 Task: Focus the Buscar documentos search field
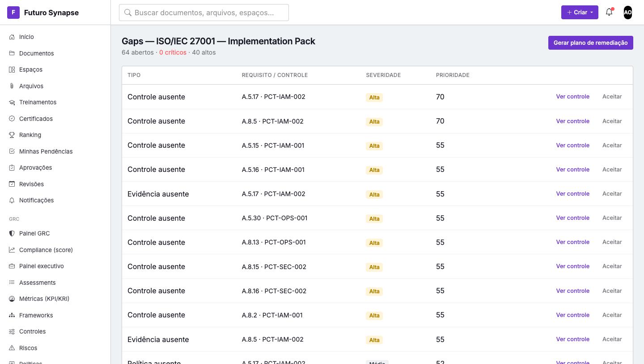coord(204,13)
